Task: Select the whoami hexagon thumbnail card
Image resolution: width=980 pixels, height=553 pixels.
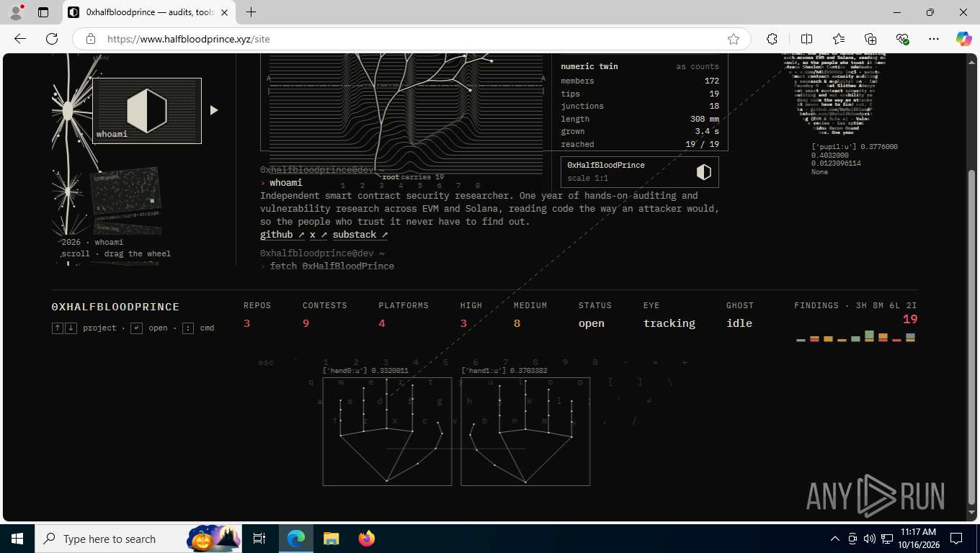Action: [147, 111]
